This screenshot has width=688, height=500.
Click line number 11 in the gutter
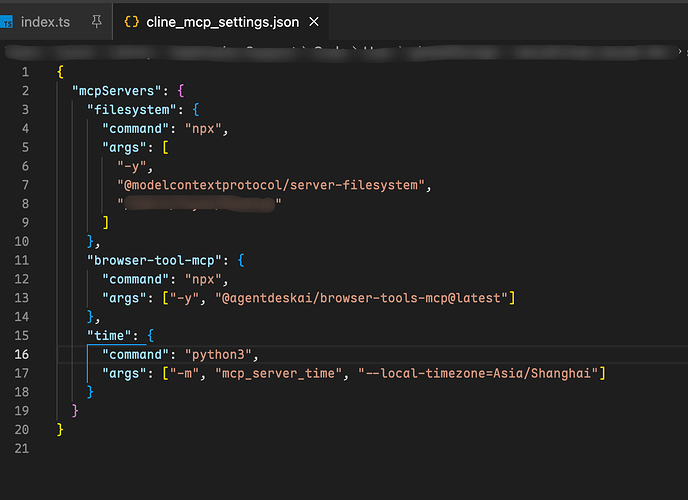pyautogui.click(x=22, y=260)
